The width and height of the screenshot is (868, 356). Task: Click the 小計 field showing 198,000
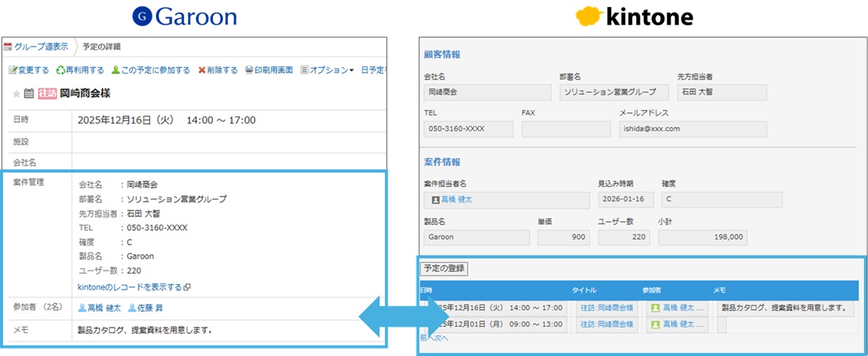(x=703, y=237)
